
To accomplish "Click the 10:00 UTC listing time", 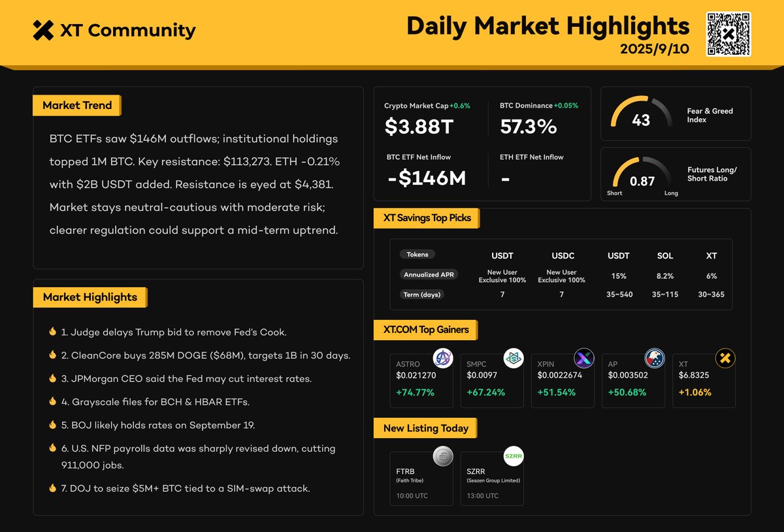I will coord(412,496).
